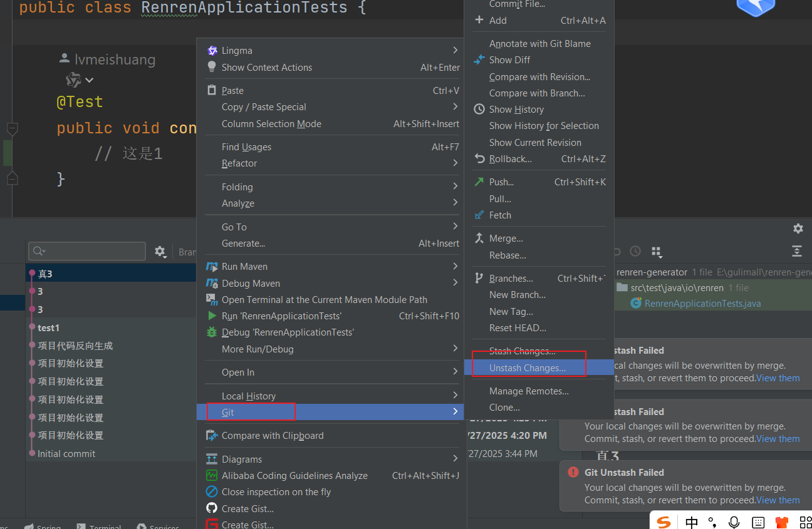Click the Show Diff arrows icon
The width and height of the screenshot is (812, 529).
(479, 59)
